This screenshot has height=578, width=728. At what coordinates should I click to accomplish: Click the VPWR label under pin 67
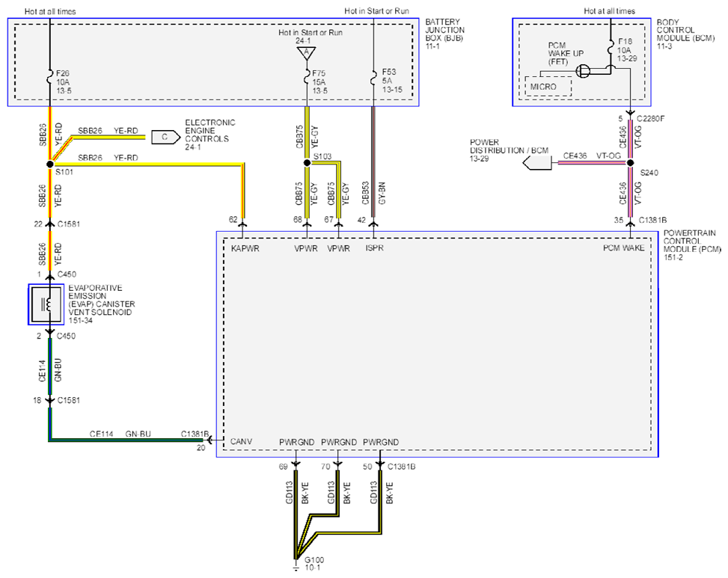pos(338,248)
